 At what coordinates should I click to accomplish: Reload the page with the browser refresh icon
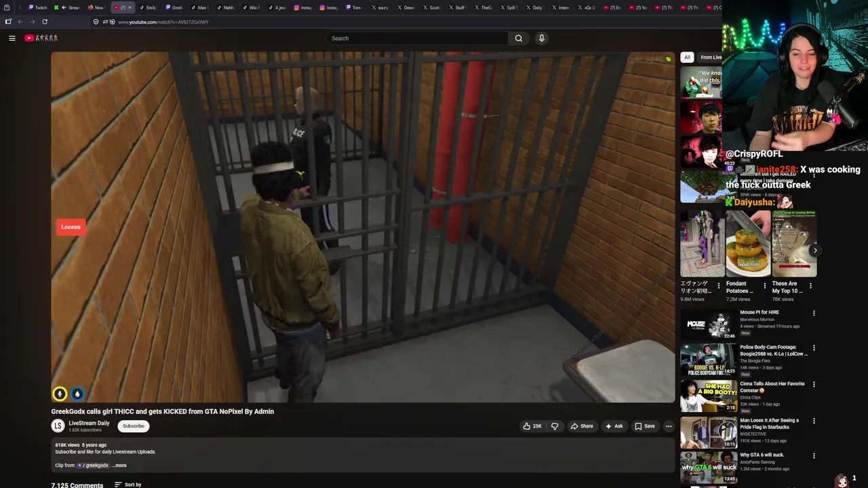coord(45,22)
